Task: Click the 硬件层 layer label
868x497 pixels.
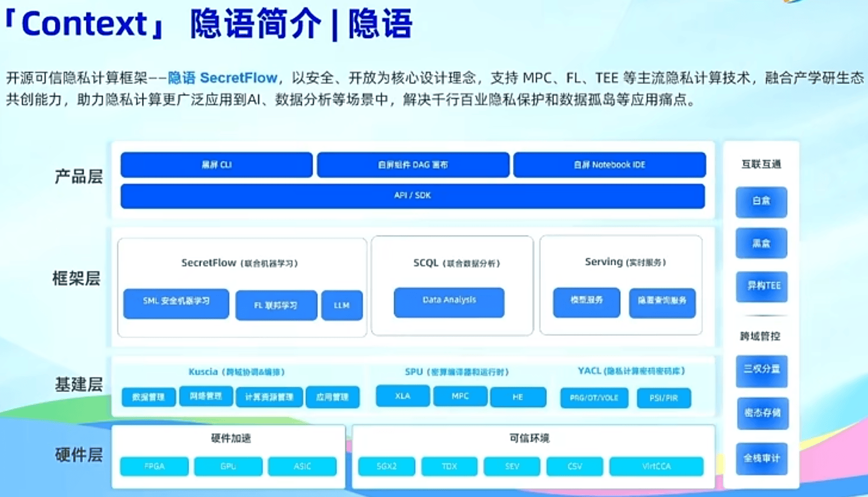Action: click(x=79, y=455)
